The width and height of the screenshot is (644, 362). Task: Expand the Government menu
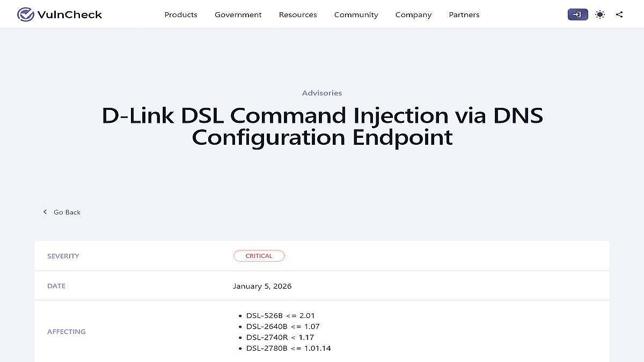point(238,14)
